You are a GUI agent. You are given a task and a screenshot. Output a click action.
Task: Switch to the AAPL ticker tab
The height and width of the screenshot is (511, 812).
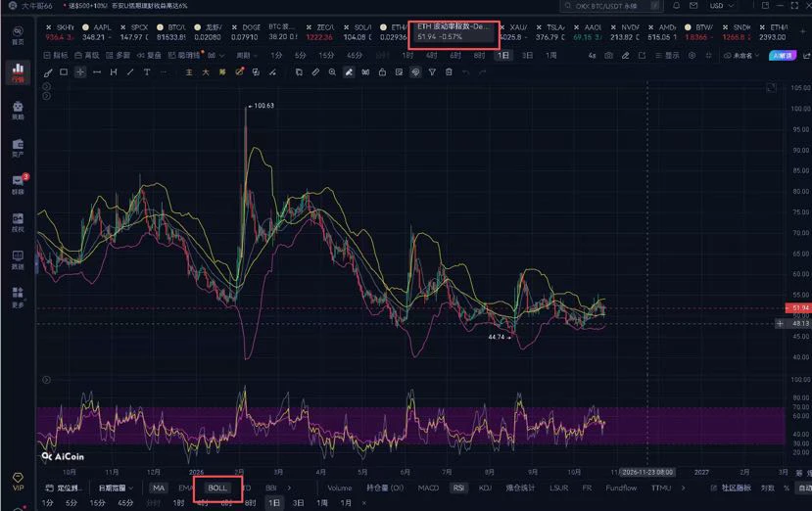click(x=97, y=31)
